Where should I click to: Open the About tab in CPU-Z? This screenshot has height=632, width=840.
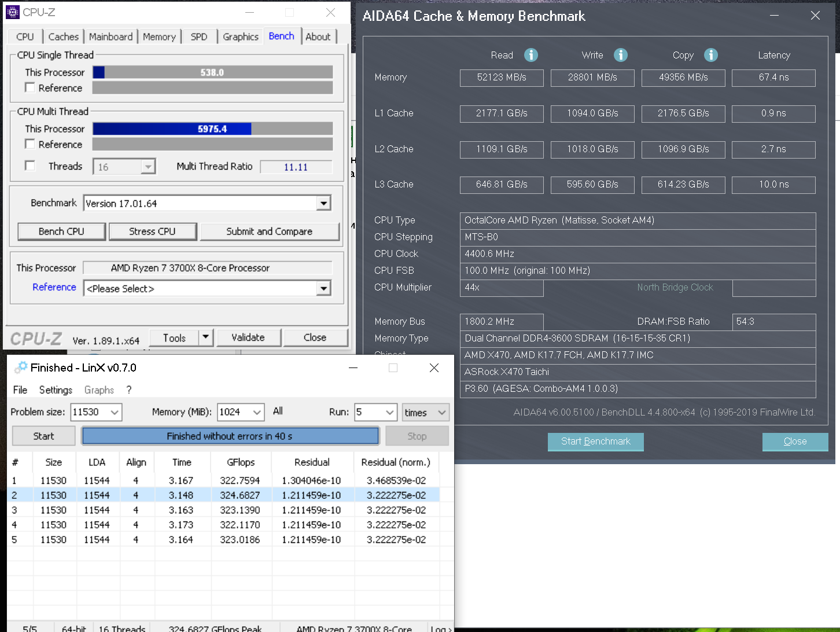point(318,36)
